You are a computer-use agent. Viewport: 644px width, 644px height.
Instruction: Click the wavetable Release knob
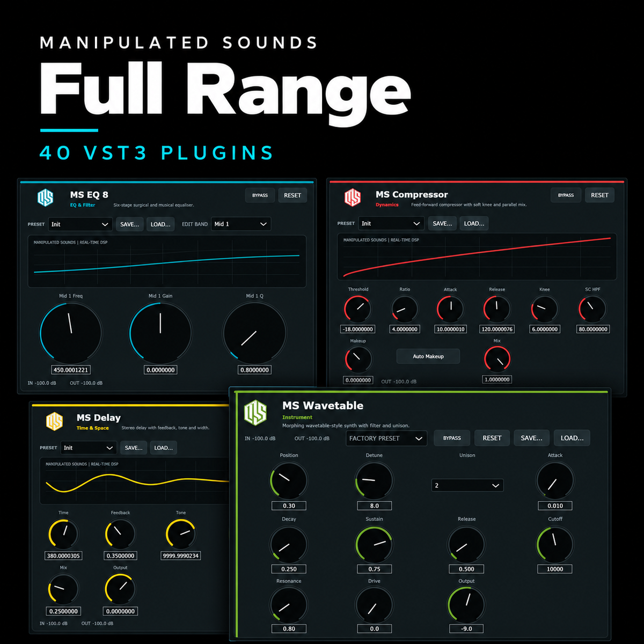(466, 544)
